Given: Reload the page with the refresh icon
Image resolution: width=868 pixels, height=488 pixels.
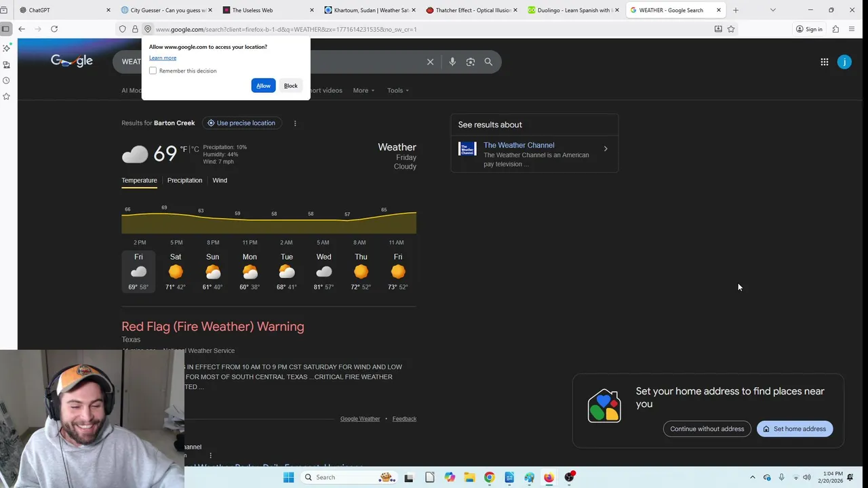Looking at the screenshot, I should [54, 29].
